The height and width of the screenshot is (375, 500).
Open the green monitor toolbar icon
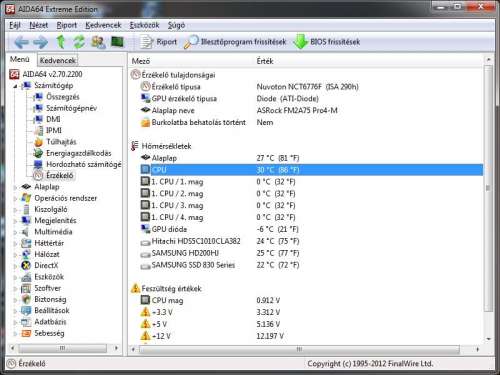[x=117, y=42]
